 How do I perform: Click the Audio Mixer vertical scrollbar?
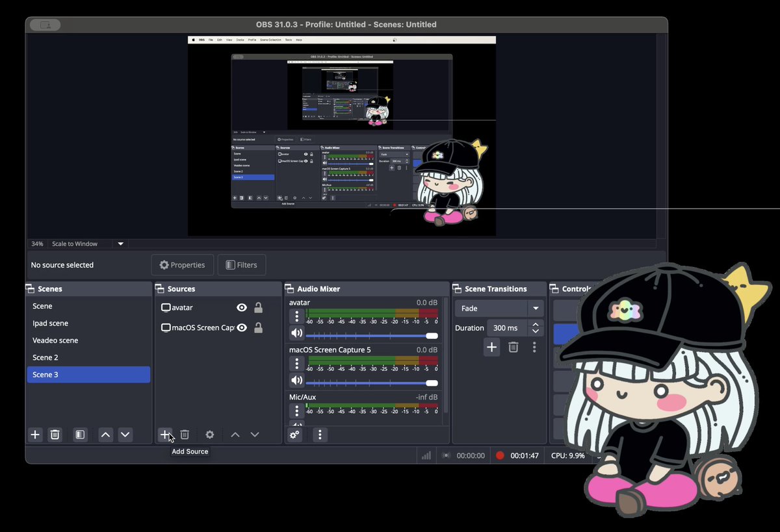click(446, 356)
